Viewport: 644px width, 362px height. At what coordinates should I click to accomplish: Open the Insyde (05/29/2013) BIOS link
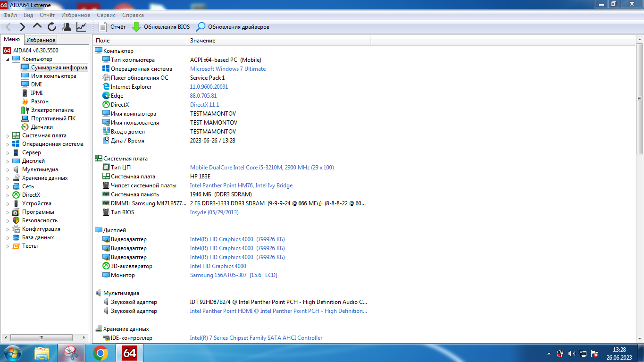(214, 212)
